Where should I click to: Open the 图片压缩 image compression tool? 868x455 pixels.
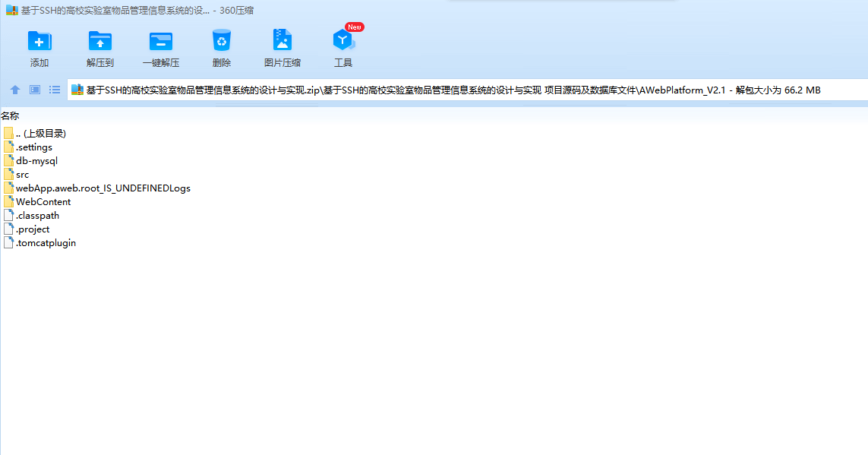tap(282, 40)
